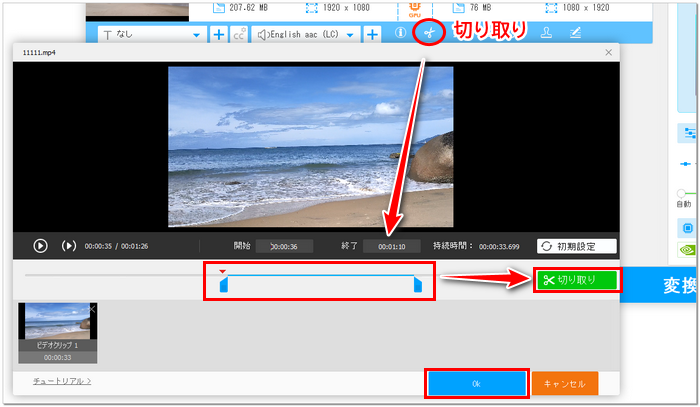
Task: Click the blue square icon above the NVIDIA logo
Action: tap(687, 228)
